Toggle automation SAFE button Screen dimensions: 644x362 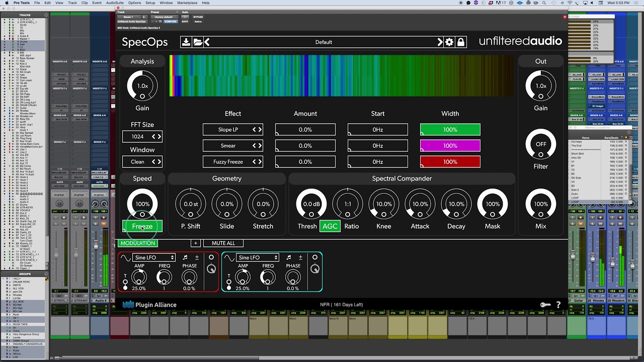click(x=185, y=22)
